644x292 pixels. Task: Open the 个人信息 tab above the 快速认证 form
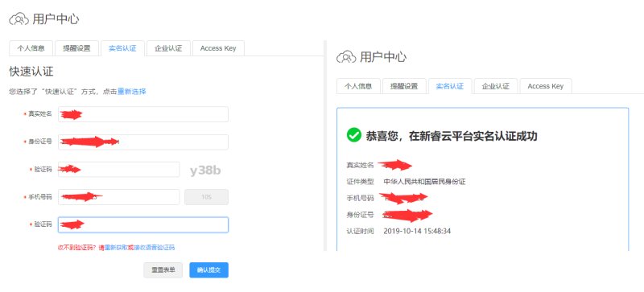click(x=31, y=48)
